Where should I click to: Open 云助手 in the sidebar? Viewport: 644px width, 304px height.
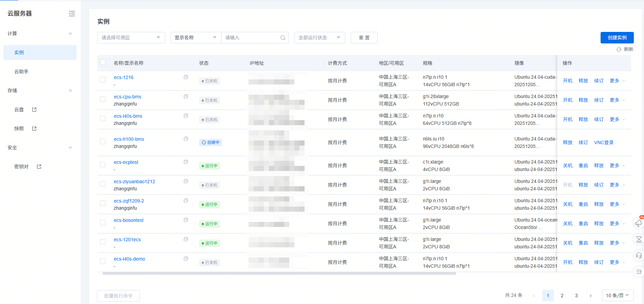click(21, 72)
